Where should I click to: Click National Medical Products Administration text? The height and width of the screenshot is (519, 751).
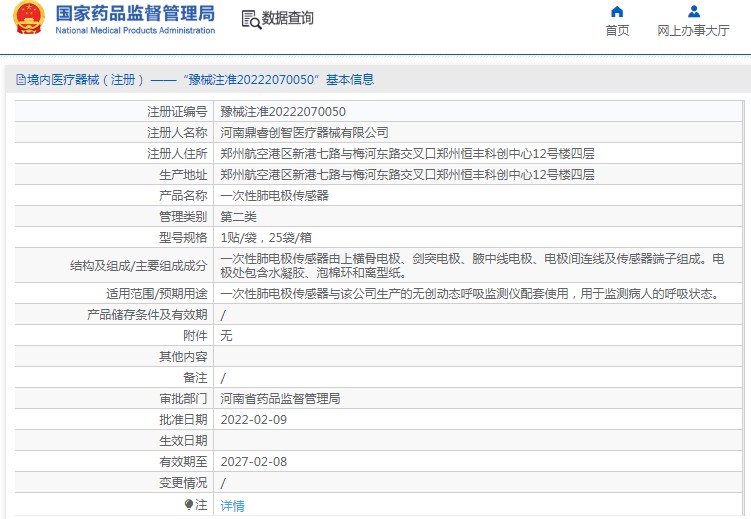click(135, 30)
